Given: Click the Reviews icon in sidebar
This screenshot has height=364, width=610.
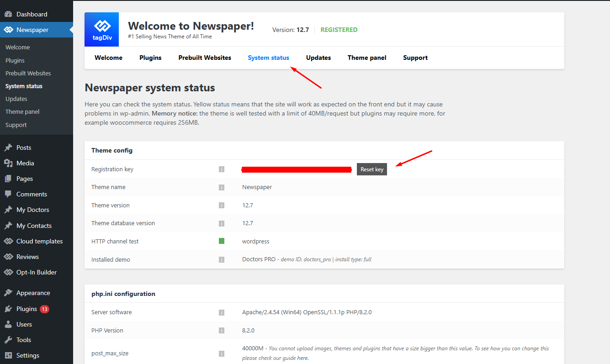Looking at the screenshot, I should [8, 257].
